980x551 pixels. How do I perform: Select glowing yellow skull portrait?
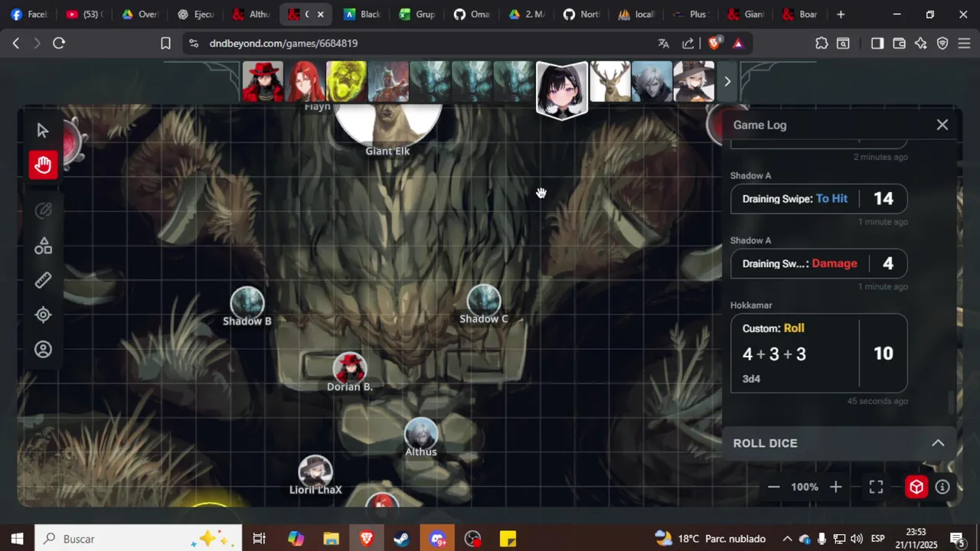[x=346, y=82]
